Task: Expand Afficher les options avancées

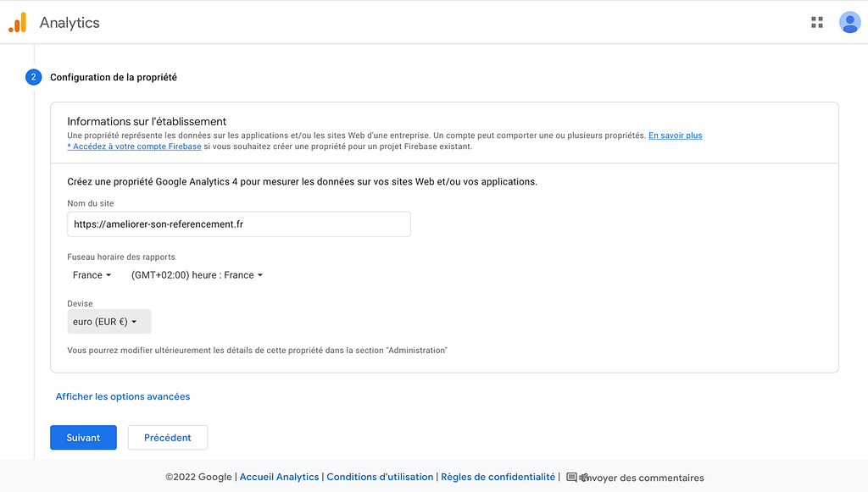Action: tap(123, 396)
